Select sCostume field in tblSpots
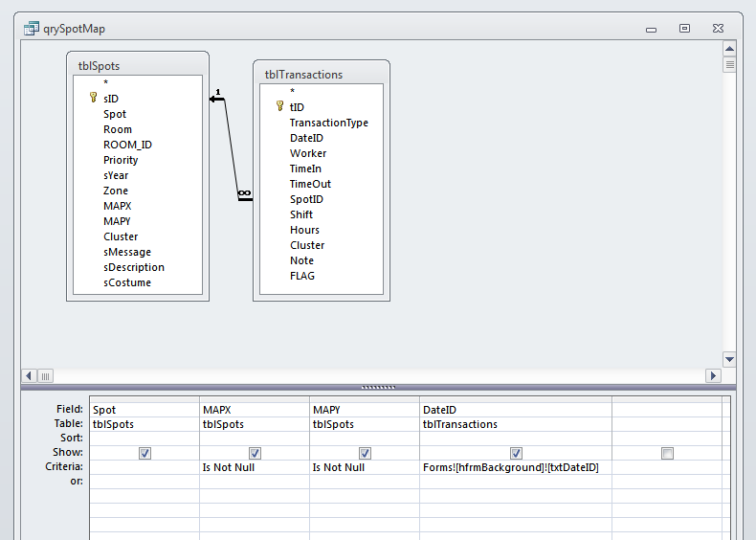The image size is (756, 540). [x=127, y=282]
